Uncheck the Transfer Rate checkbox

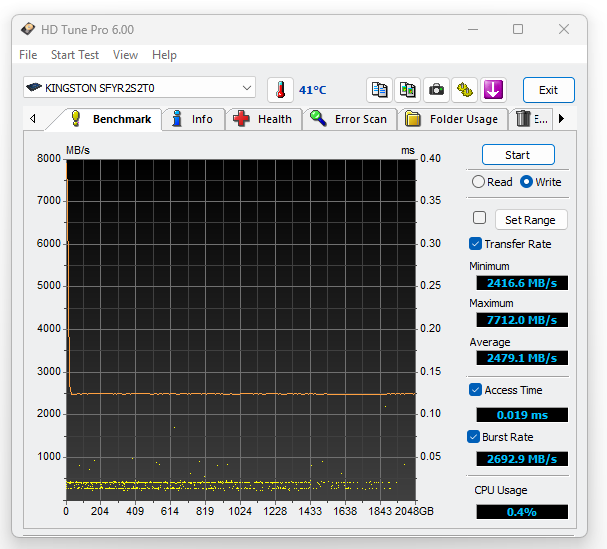(476, 244)
